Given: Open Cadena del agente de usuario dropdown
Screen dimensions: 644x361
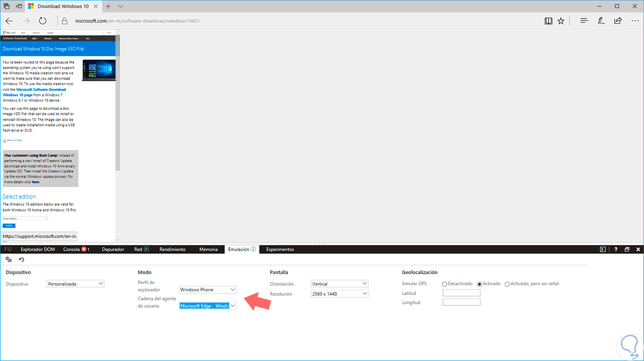Looking at the screenshot, I should pos(208,306).
